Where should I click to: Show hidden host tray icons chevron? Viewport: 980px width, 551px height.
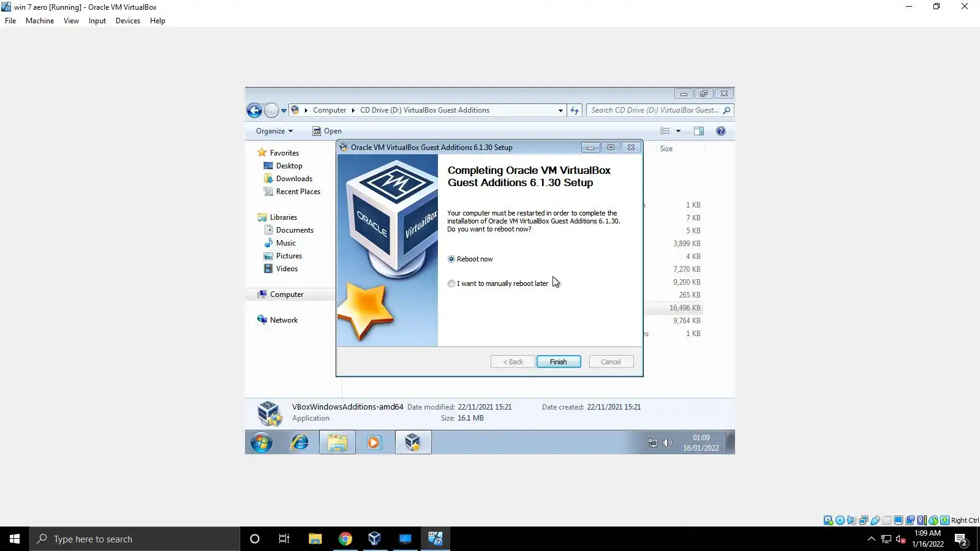(871, 539)
